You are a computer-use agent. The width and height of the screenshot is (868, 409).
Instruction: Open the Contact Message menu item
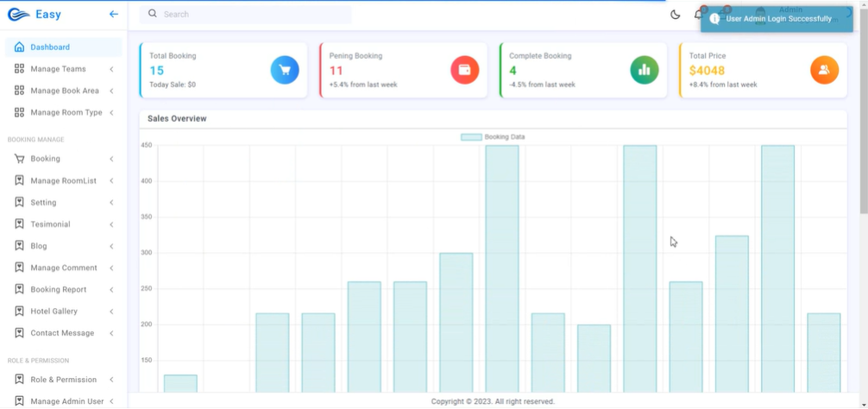62,333
